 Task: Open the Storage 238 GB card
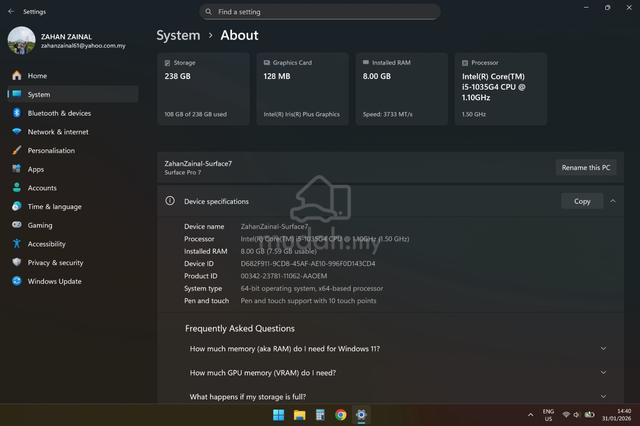click(203, 89)
